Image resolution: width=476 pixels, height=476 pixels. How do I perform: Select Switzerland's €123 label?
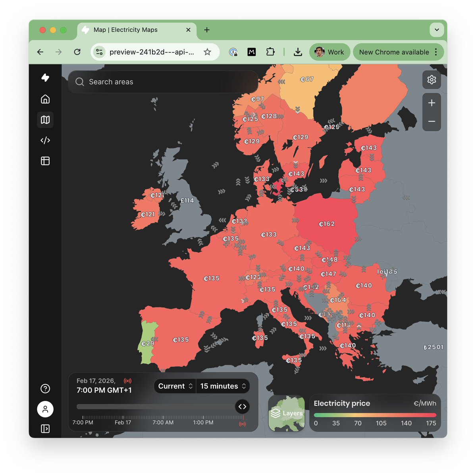click(x=253, y=278)
